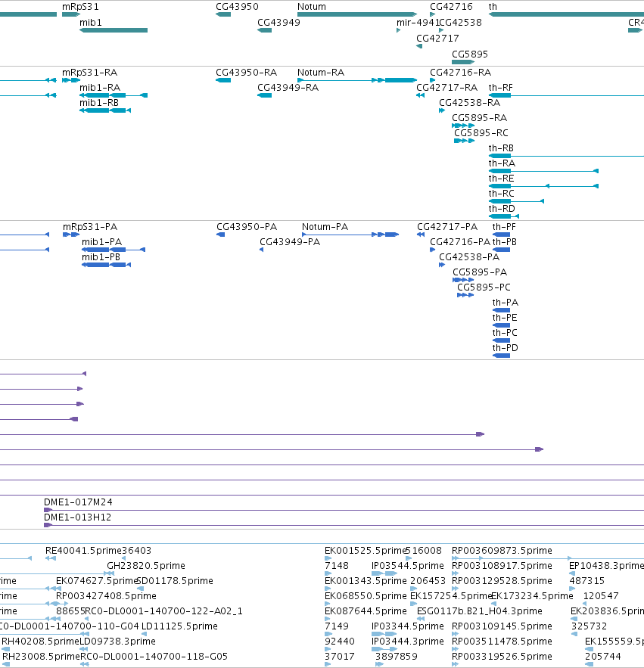Viewport: 644px width, 668px height.
Task: Select the th-RF transcript label
Action: 500,88
